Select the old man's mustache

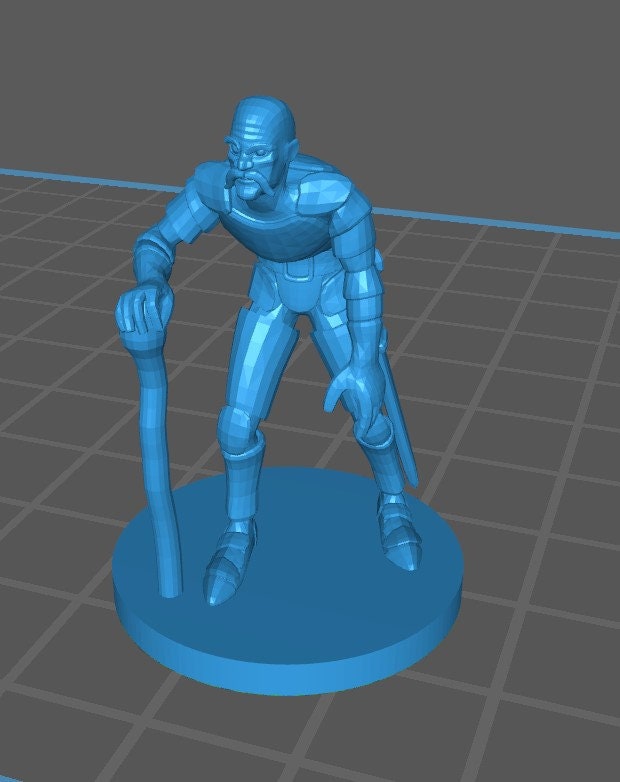[x=251, y=187]
